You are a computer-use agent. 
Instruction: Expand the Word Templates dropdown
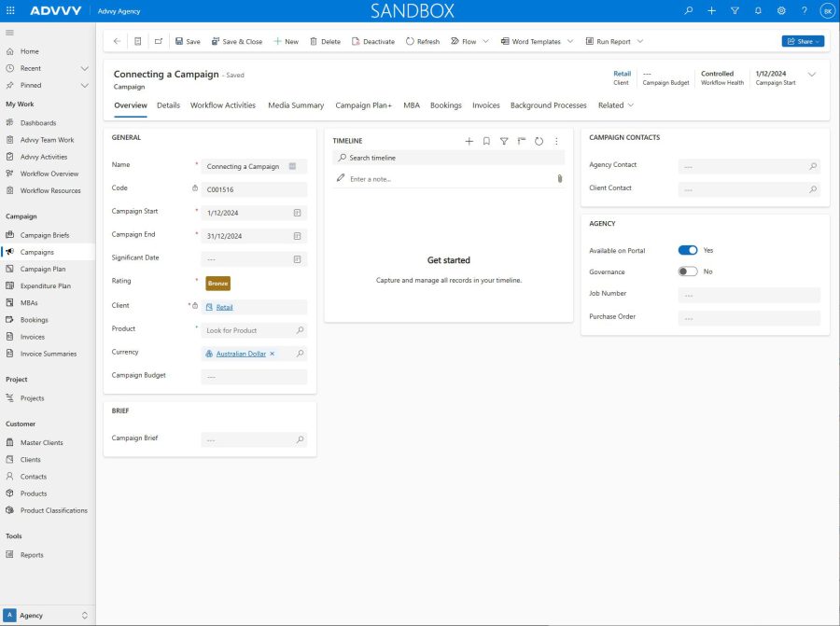(x=570, y=41)
